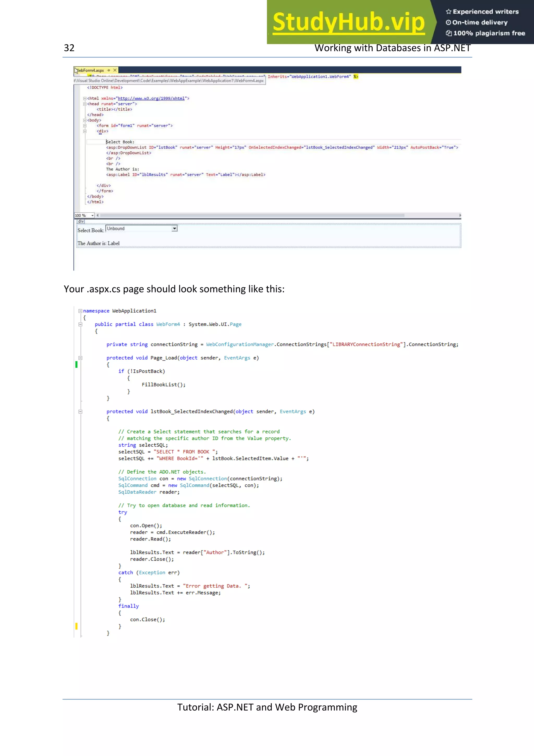Click the 'reader.Close();' code line
Viewport: 534px width, 756px height.
pyautogui.click(x=152, y=559)
